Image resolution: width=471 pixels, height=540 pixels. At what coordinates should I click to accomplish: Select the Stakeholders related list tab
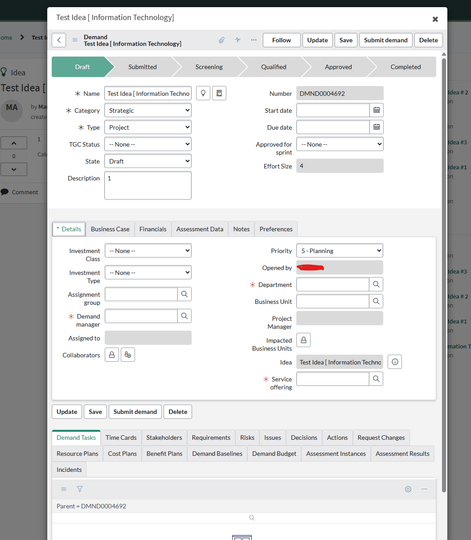(x=164, y=438)
